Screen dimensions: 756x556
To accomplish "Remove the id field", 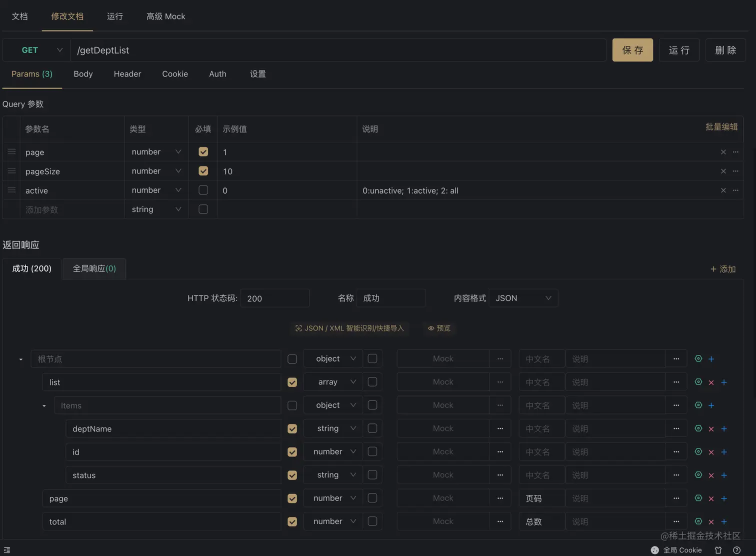I will [711, 452].
